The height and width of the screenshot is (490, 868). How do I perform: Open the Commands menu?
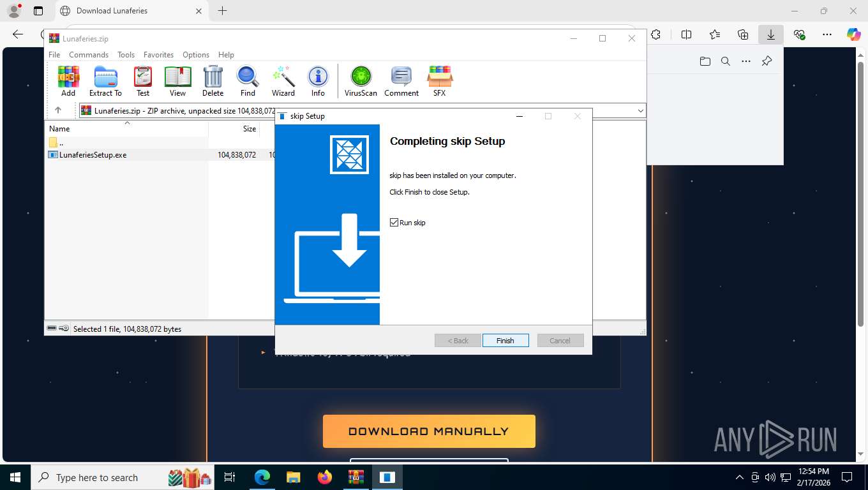[x=89, y=55]
